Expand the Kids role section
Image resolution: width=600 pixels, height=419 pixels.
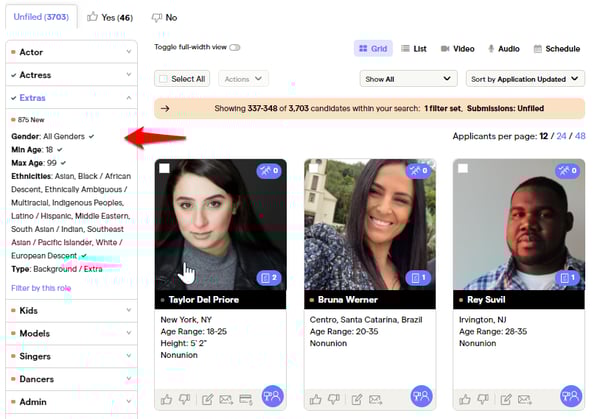tap(72, 310)
